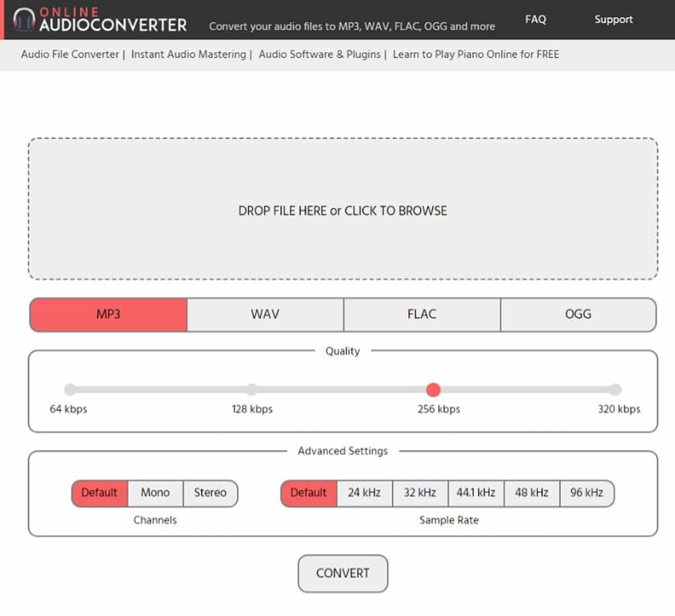The width and height of the screenshot is (675, 616).
Task: Set quality slider to 64 kbps
Action: click(x=70, y=390)
